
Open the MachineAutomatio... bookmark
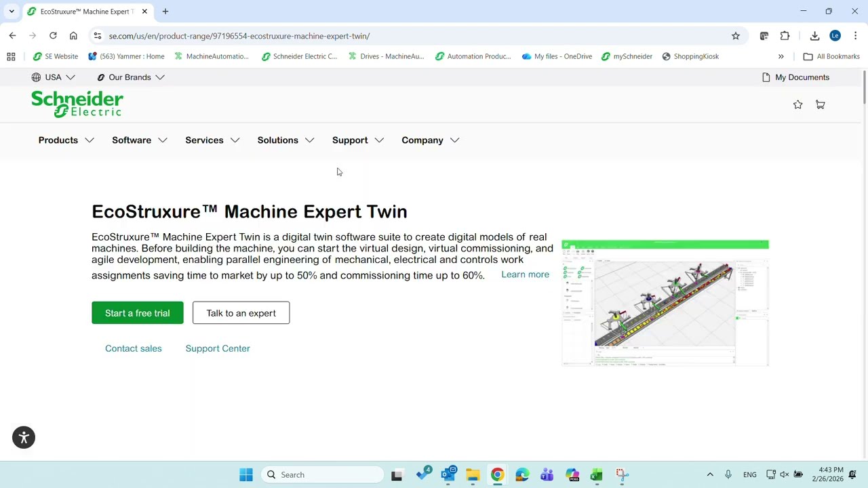coord(212,56)
